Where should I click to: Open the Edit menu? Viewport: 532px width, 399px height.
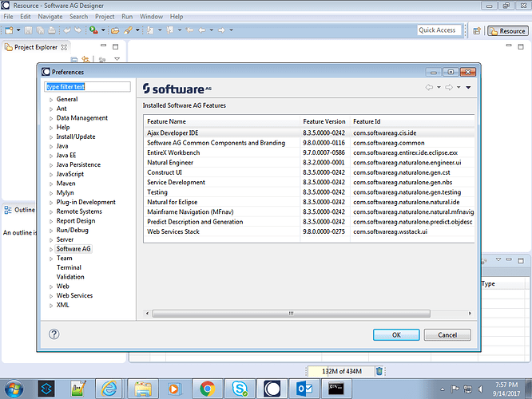(x=25, y=17)
